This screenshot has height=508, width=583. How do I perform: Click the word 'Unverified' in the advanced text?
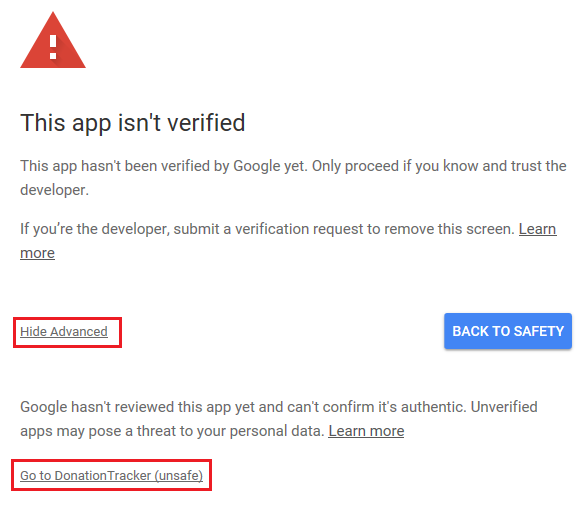click(x=504, y=407)
